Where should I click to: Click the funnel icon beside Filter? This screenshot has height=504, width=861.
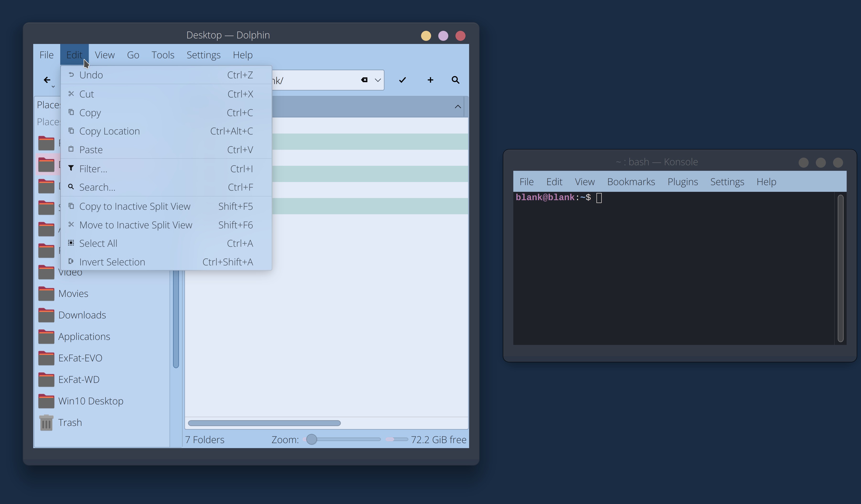click(x=71, y=168)
